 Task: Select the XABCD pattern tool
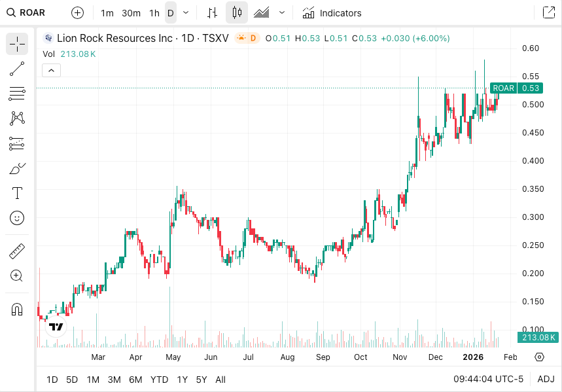[x=17, y=118]
